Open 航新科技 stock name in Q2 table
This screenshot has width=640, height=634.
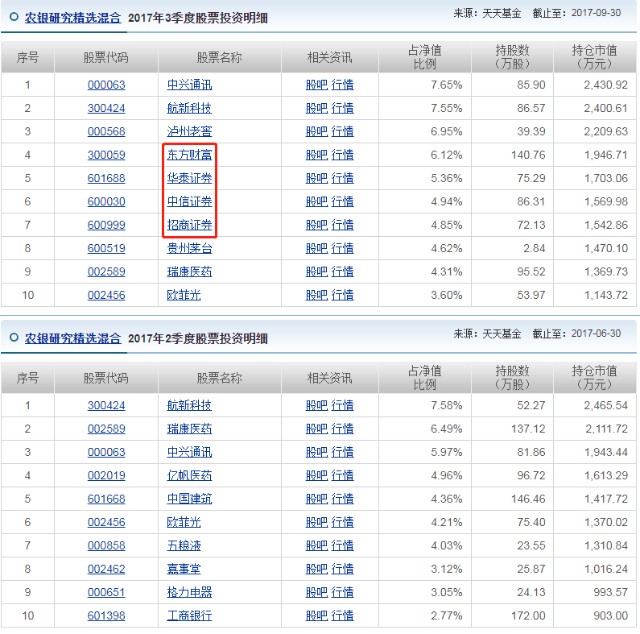click(x=189, y=405)
